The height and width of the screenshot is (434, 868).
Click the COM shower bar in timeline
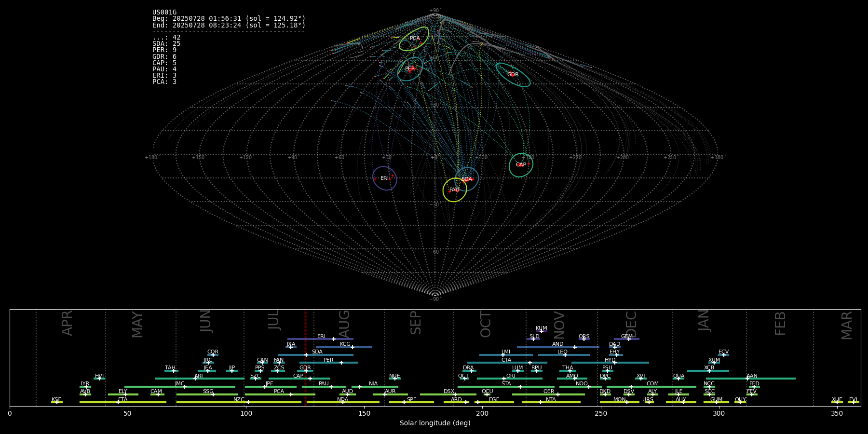651,387
